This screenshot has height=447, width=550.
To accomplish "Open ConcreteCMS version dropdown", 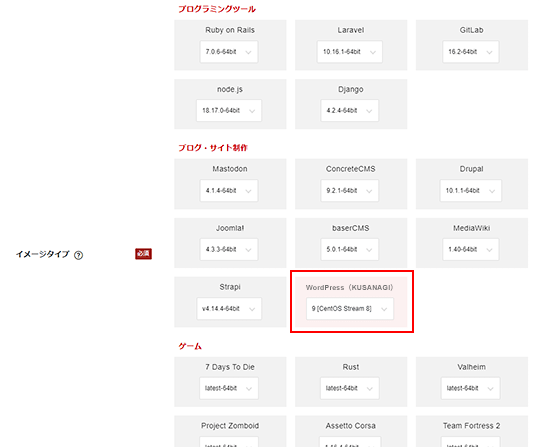I will (x=349, y=191).
